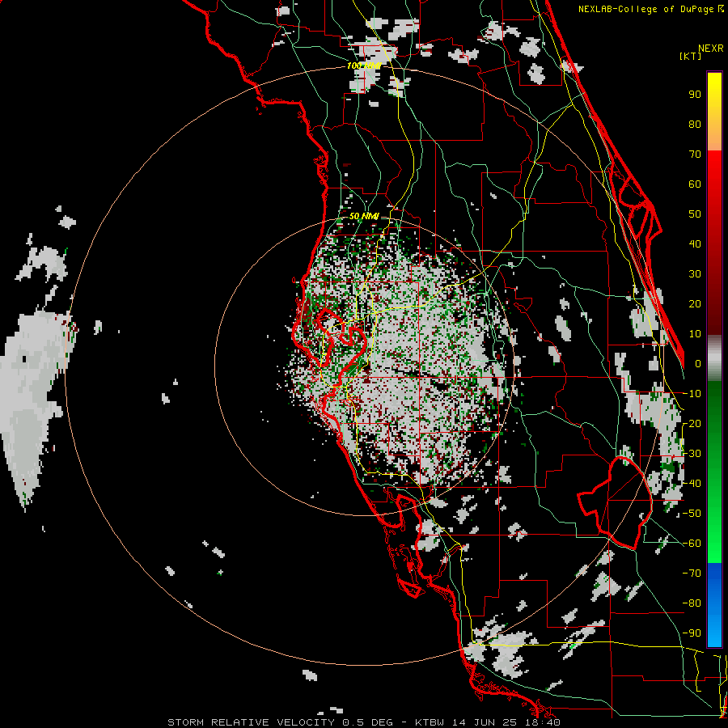Viewport: 728px width, 728px height.
Task: Click the 70 label on the velocity scale
Action: tap(695, 154)
